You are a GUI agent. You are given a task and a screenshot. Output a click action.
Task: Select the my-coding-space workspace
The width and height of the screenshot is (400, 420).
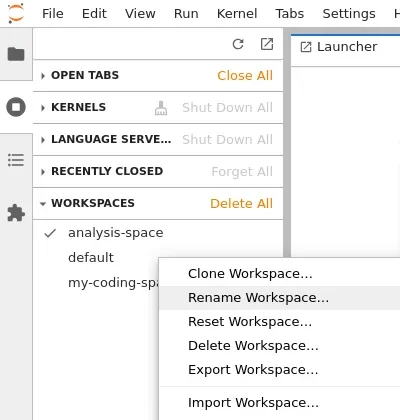tap(113, 283)
